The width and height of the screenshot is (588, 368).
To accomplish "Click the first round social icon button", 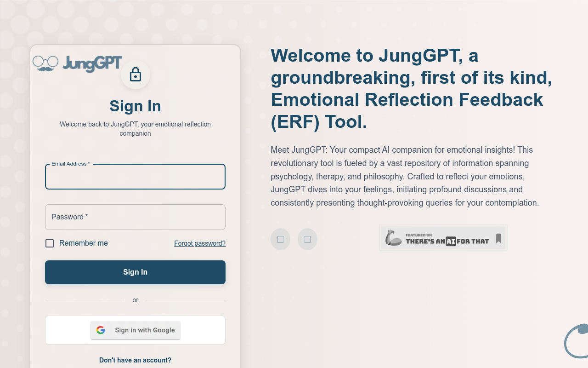I will click(280, 239).
